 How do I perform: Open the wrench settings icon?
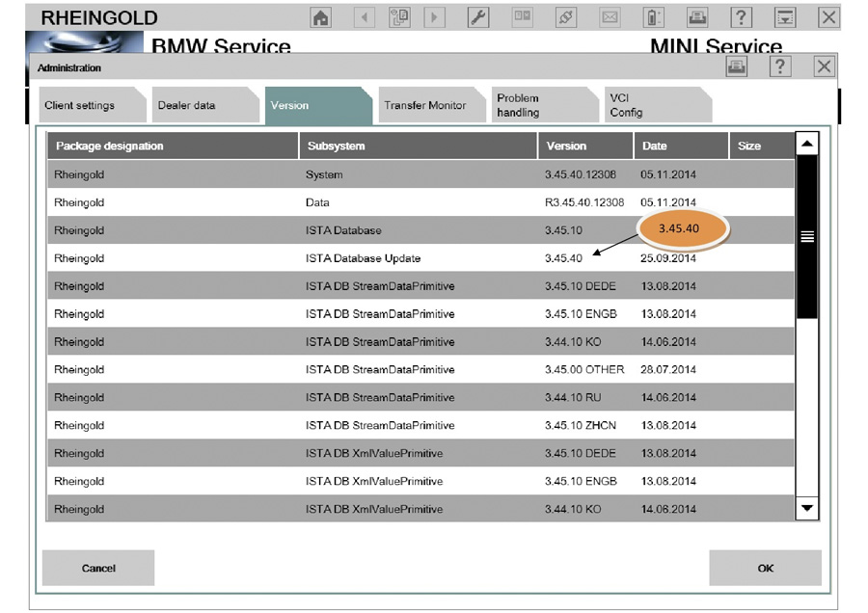[477, 17]
